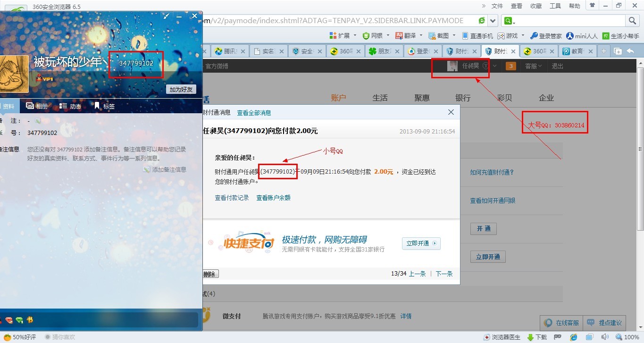Click the 删除 message button
The height and width of the screenshot is (343, 644).
[x=209, y=274]
